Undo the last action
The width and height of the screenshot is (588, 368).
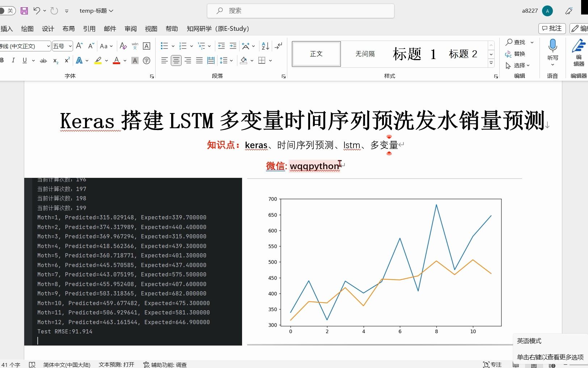coord(37,11)
